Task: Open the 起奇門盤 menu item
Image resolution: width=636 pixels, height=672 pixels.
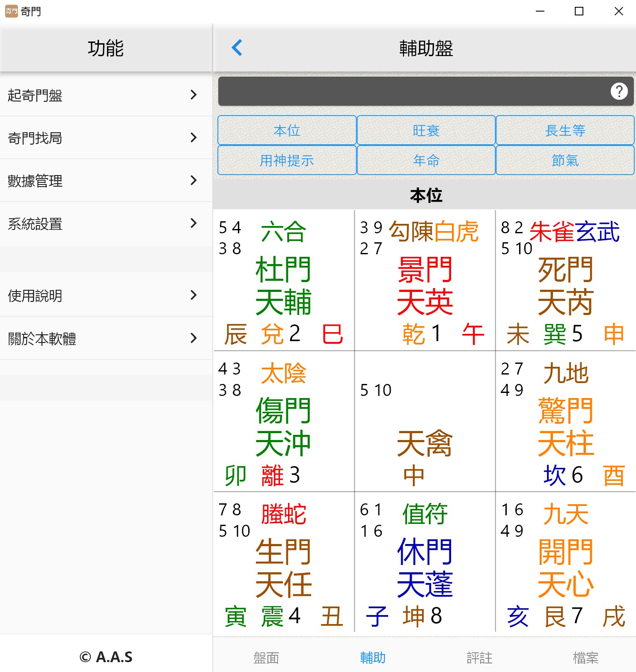Action: [x=106, y=95]
